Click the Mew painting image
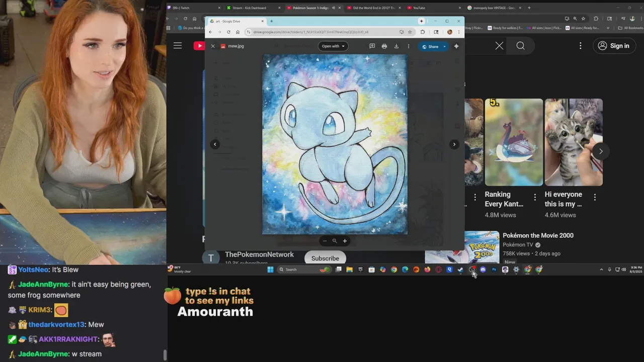The height and width of the screenshot is (362, 644). (x=335, y=144)
